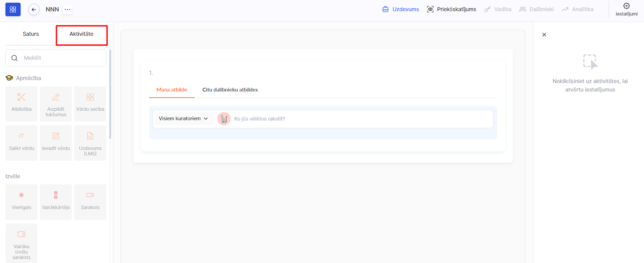644x263 pixels.
Task: Expand the Visiem kuratoriem dropdown
Action: pyautogui.click(x=183, y=118)
